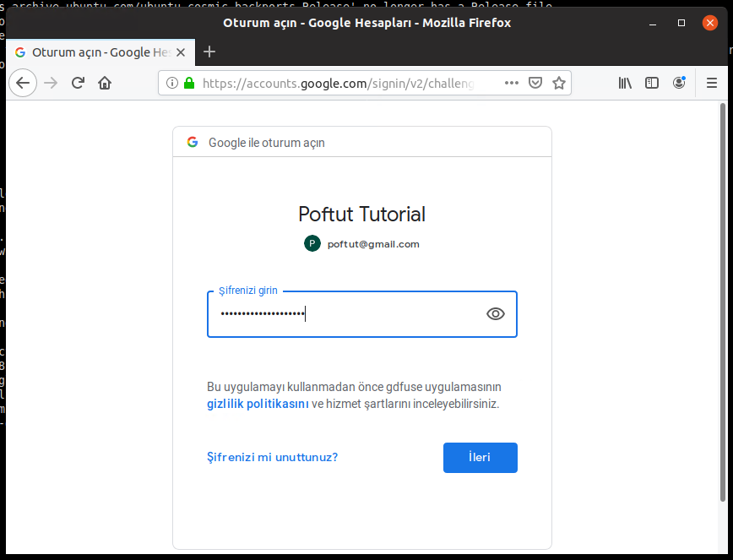Click the green secure connection padlock
This screenshot has width=733, height=560.
189,84
